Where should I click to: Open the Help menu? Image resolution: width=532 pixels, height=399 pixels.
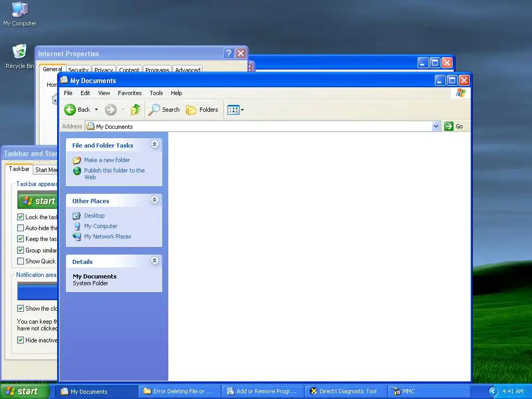point(177,93)
